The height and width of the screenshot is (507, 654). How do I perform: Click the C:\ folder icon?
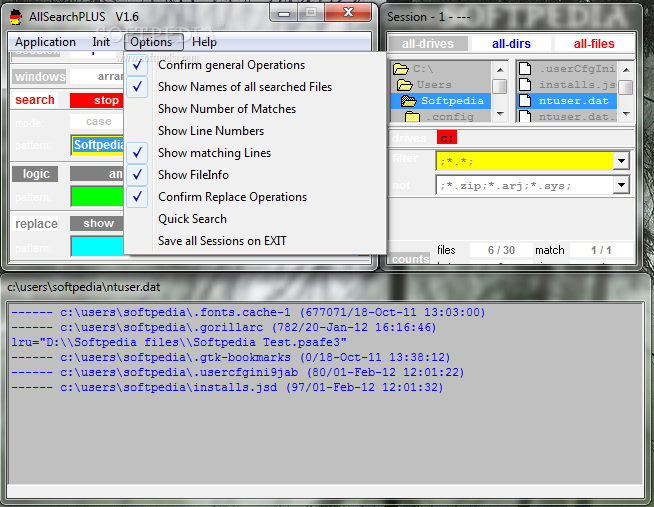(400, 69)
